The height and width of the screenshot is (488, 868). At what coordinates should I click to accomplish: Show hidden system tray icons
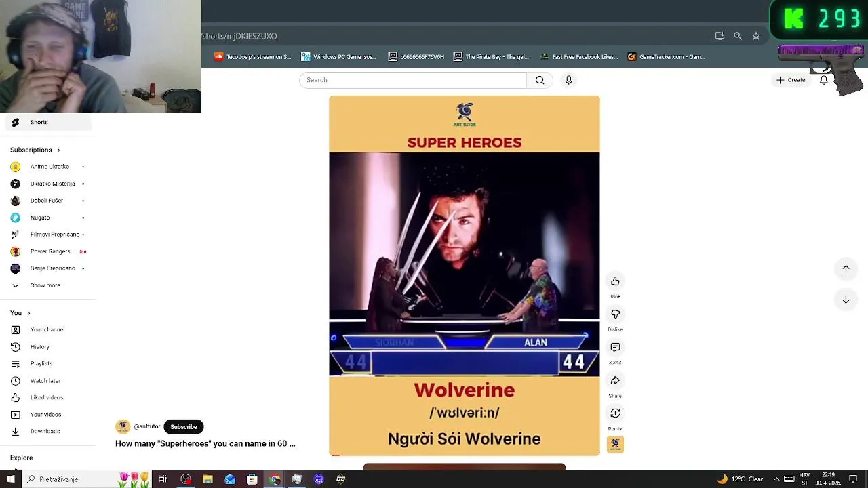coord(776,479)
